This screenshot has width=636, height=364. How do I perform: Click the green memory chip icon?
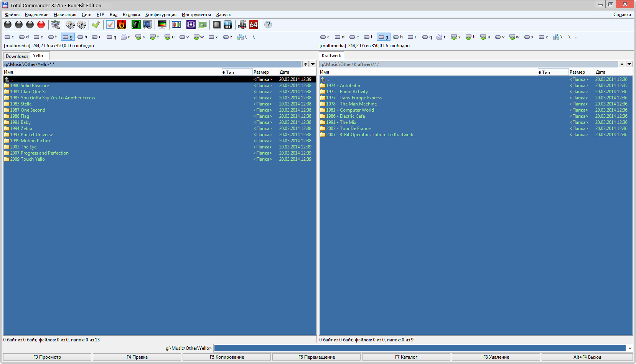[x=136, y=25]
